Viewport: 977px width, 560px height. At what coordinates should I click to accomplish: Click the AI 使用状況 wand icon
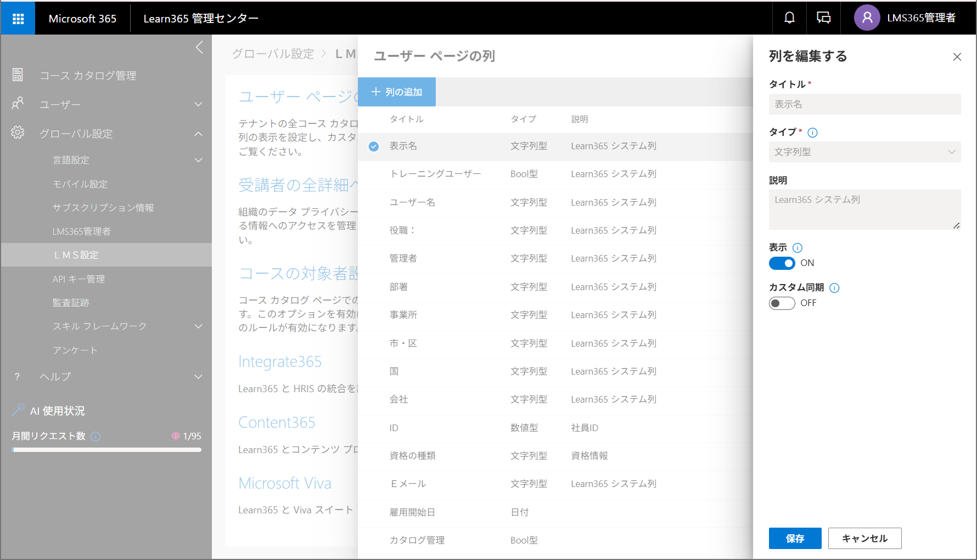coord(19,409)
